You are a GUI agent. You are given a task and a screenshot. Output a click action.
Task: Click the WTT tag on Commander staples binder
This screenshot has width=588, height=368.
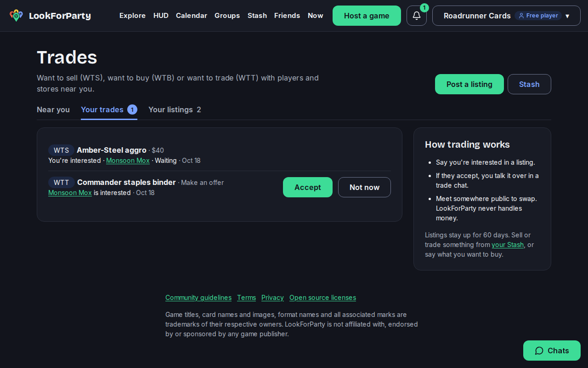(x=62, y=182)
